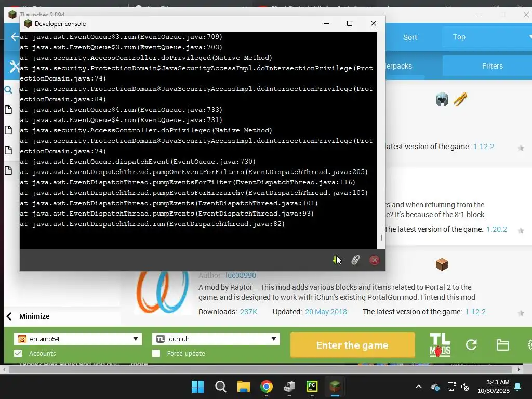
Task: Click the red kill-process icon in Developer console
Action: [374, 260]
